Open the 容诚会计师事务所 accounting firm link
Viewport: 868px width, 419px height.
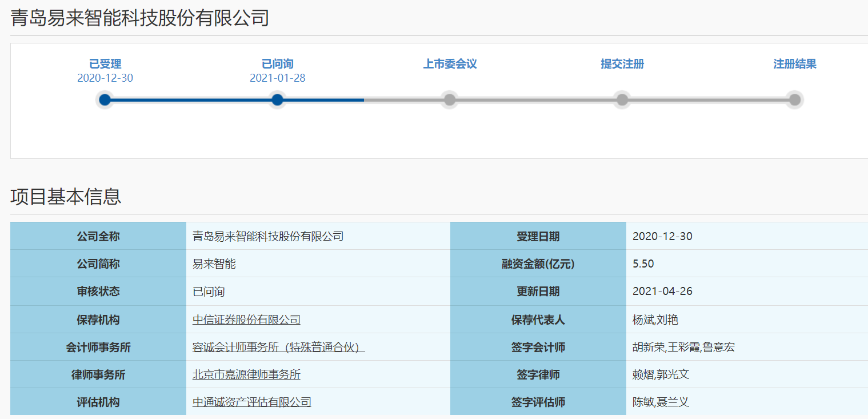click(278, 348)
